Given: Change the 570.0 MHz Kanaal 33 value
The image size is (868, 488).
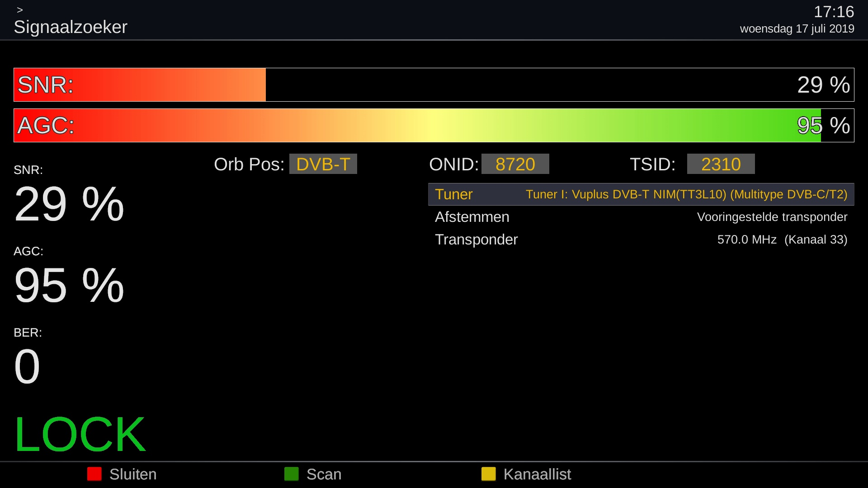Looking at the screenshot, I should 782,239.
